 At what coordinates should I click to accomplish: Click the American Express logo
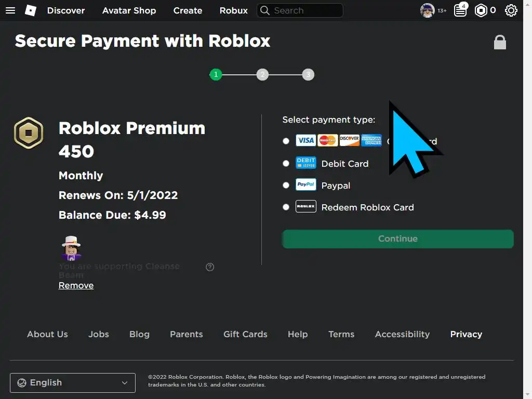pos(371,140)
